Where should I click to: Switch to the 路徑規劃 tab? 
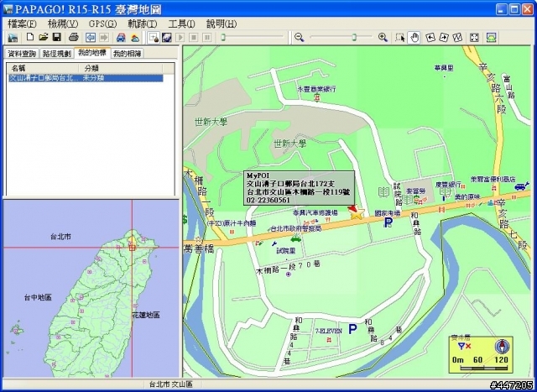tap(57, 54)
